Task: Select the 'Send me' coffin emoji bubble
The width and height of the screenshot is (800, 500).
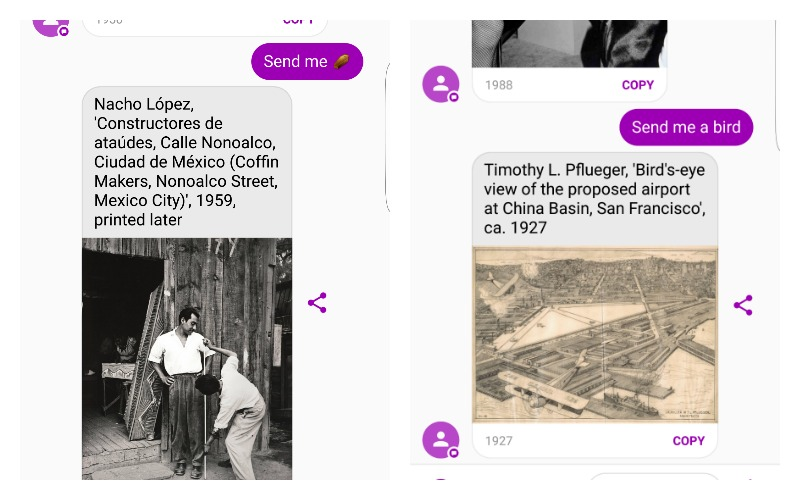Action: pyautogui.click(x=307, y=61)
